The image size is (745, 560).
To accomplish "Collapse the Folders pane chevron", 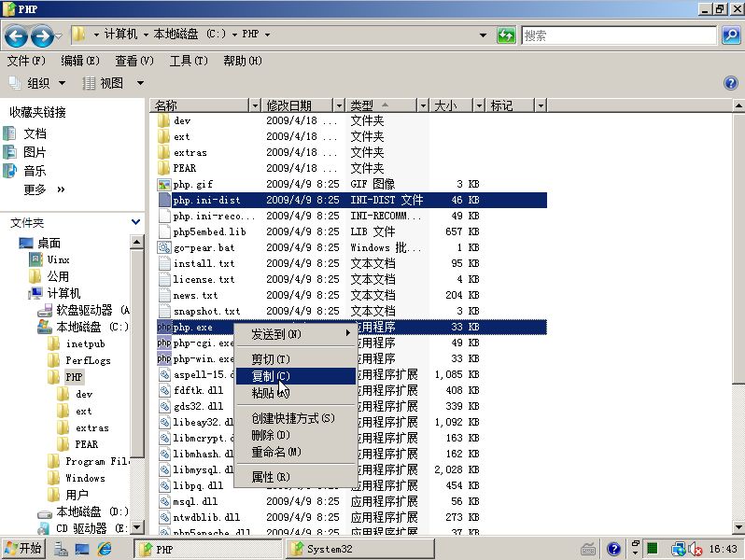I will 136,222.
